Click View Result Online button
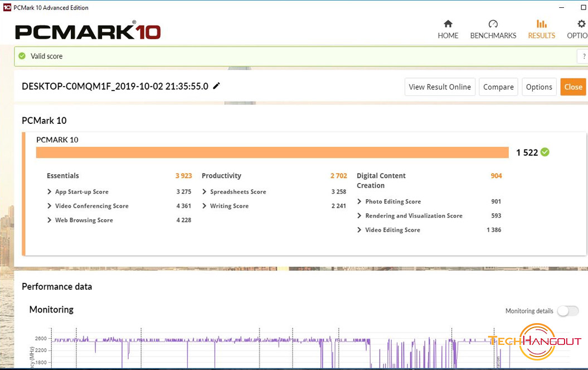The height and width of the screenshot is (370, 588). pyautogui.click(x=440, y=87)
